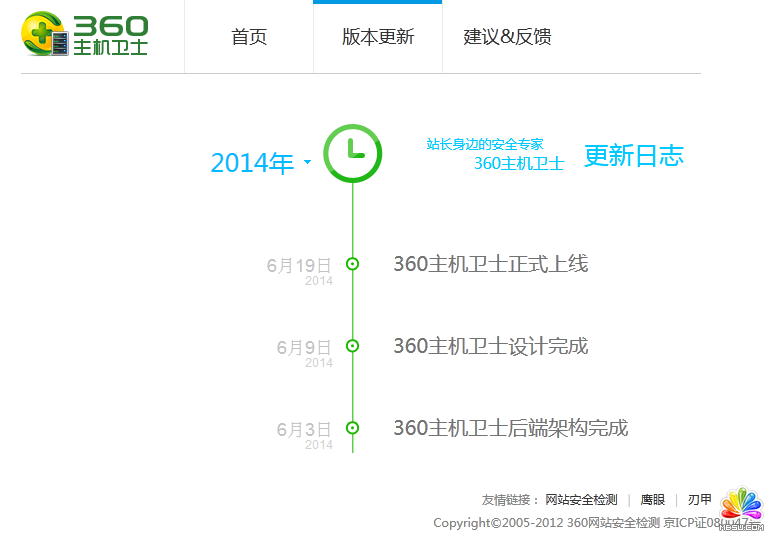Click the colorful petal watermark icon

(x=741, y=505)
